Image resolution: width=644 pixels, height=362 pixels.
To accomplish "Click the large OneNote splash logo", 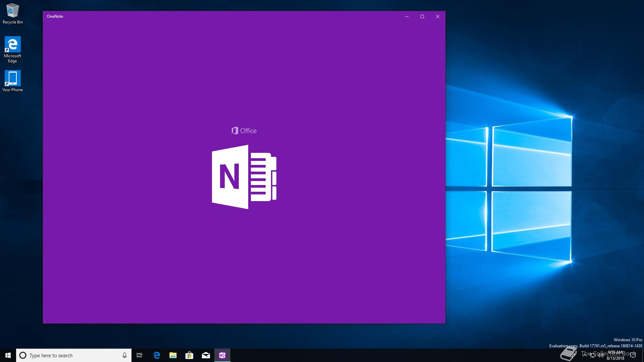I will pyautogui.click(x=244, y=177).
